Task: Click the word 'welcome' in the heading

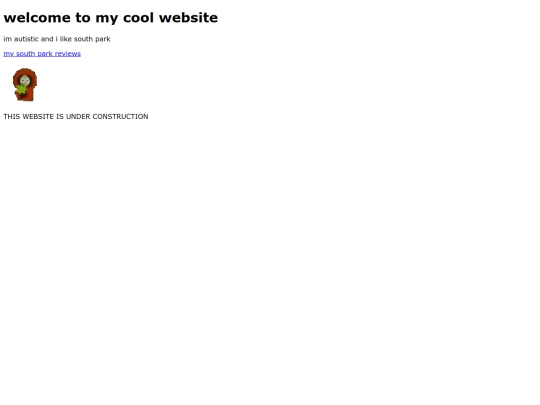Action: (x=37, y=18)
